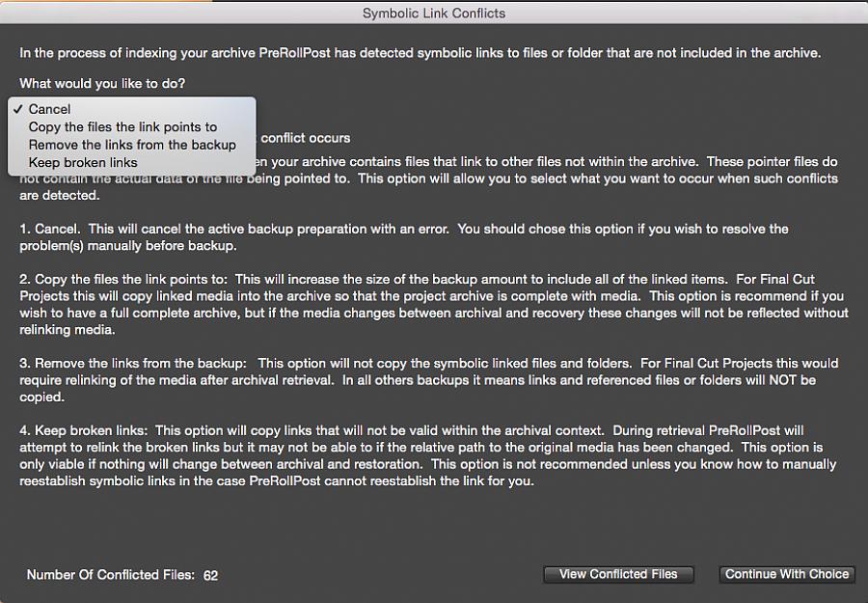This screenshot has width=868, height=603.
Task: Click the conflicted files count 62
Action: [210, 575]
